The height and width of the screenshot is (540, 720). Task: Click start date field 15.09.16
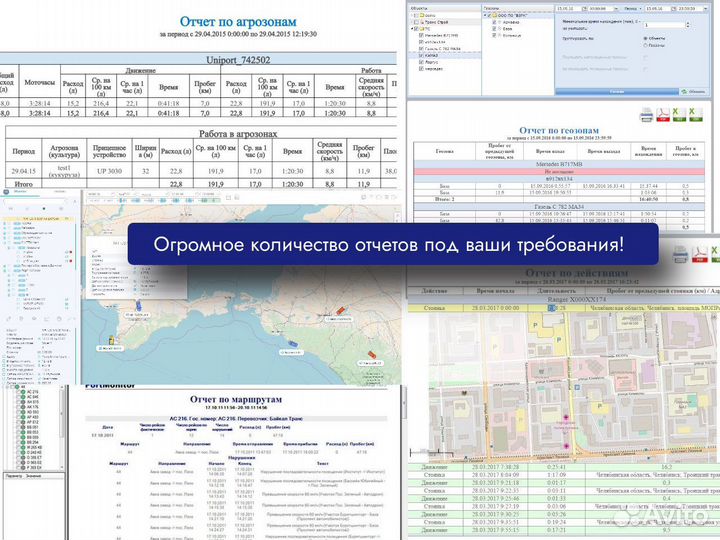pyautogui.click(x=568, y=9)
